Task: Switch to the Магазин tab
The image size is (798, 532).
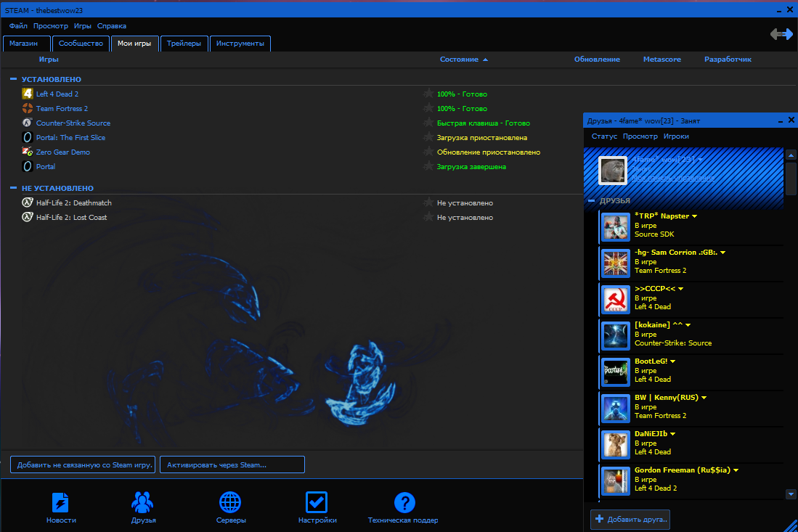Action: (26, 44)
